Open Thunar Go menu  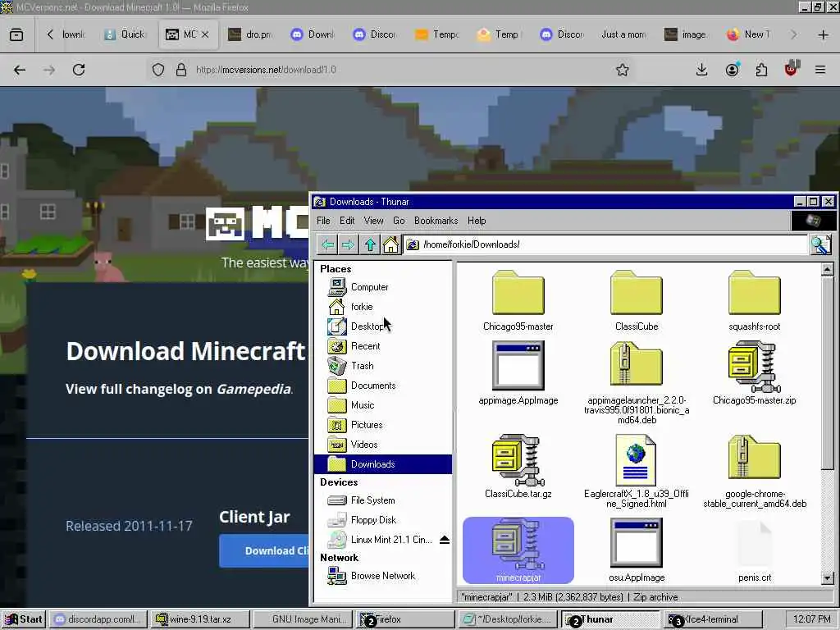(x=399, y=221)
